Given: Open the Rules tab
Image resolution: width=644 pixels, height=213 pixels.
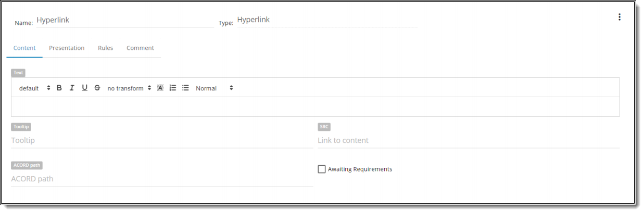Looking at the screenshot, I should coord(105,48).
